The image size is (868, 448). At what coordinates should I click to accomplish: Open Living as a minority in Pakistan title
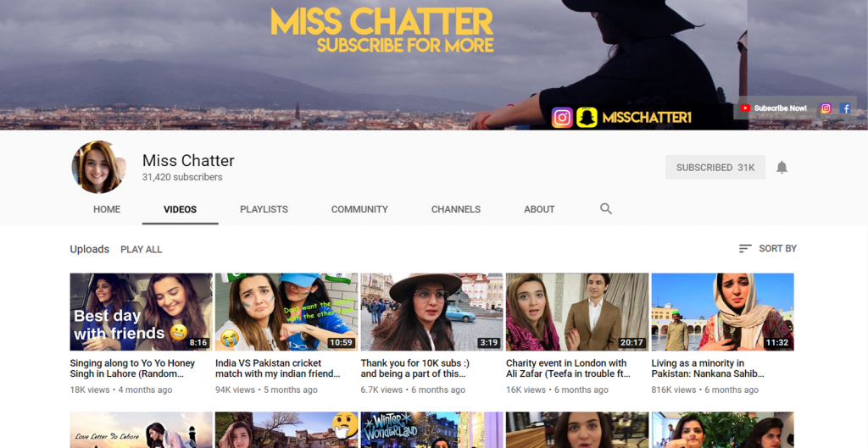pos(708,368)
